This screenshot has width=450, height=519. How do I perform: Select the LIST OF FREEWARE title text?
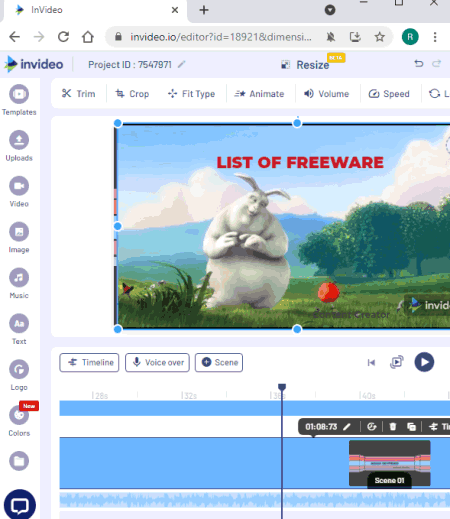coord(300,163)
